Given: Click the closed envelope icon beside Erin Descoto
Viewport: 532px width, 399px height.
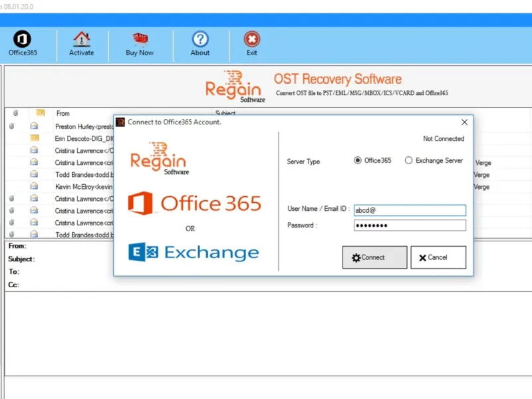Looking at the screenshot, I should pyautogui.click(x=35, y=138).
